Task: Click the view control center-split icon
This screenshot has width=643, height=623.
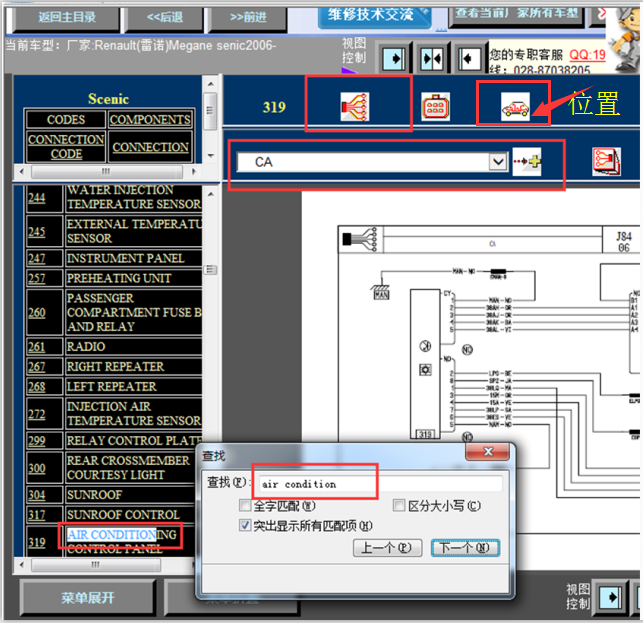Action: 432,59
